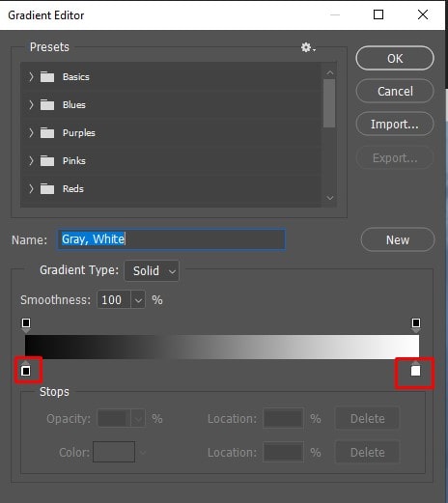Click the Cancel button

[x=395, y=92]
